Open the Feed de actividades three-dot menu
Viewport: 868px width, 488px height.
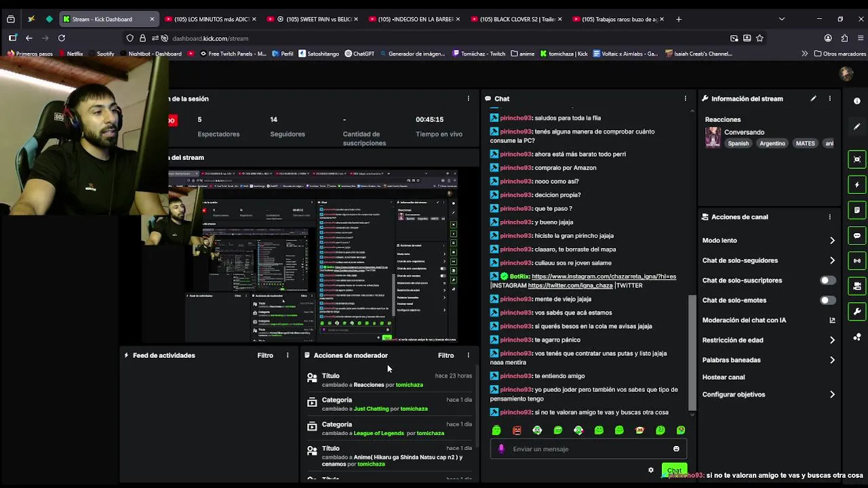click(288, 355)
